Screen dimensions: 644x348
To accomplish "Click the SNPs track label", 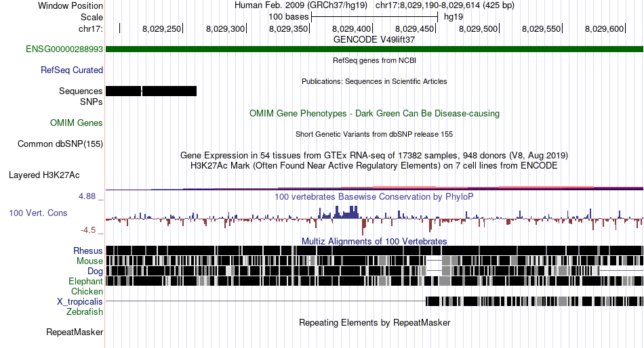I will pos(92,102).
